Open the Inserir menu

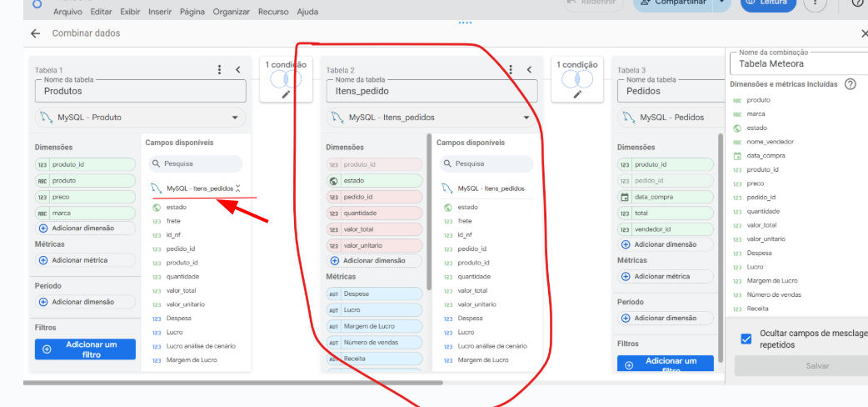click(160, 11)
